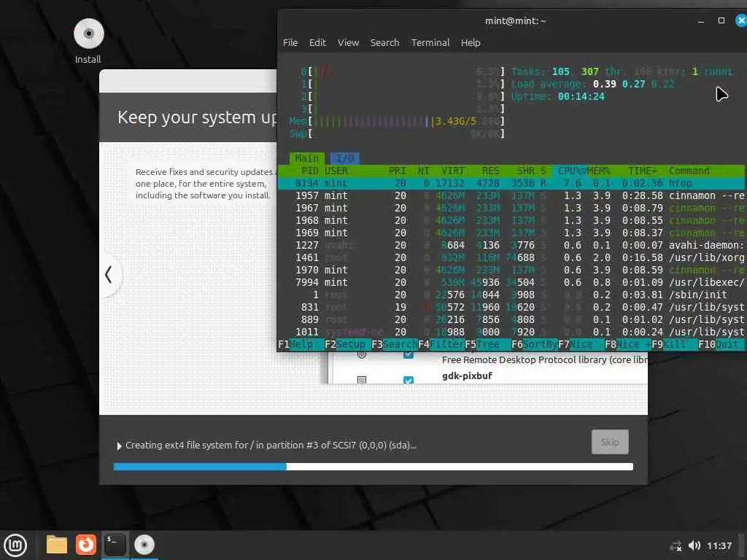The image size is (747, 560).
Task: Click F2 Setup in htop footer
Action: (347, 344)
